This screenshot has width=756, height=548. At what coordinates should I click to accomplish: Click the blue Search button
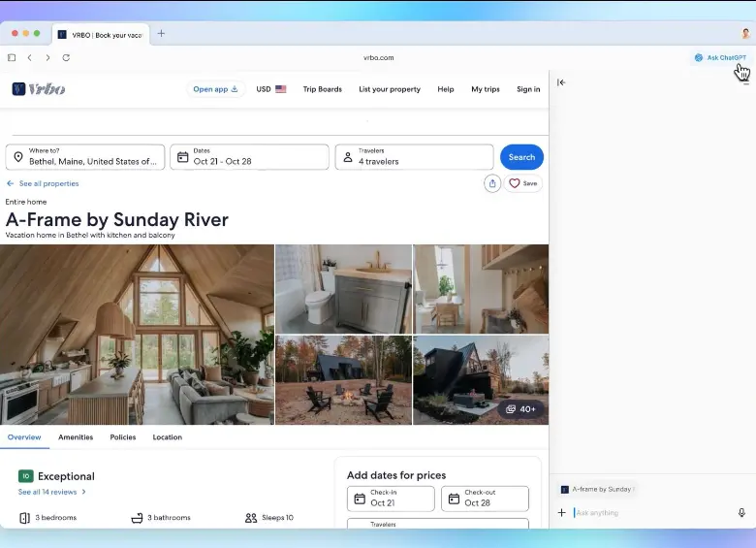point(521,157)
